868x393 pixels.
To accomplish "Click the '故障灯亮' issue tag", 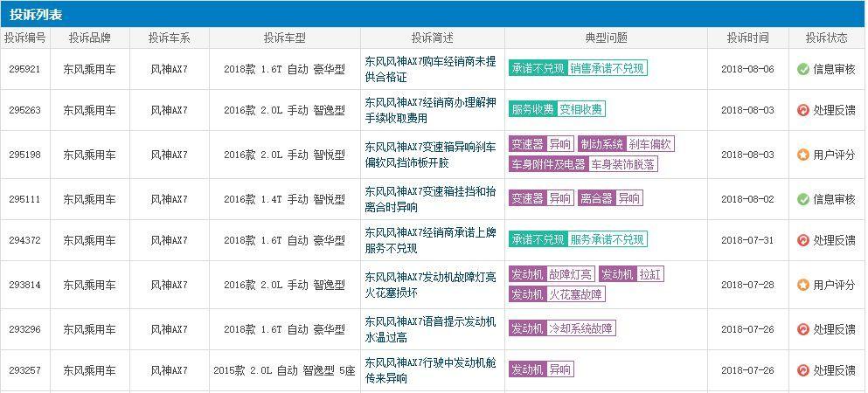I will tap(570, 274).
